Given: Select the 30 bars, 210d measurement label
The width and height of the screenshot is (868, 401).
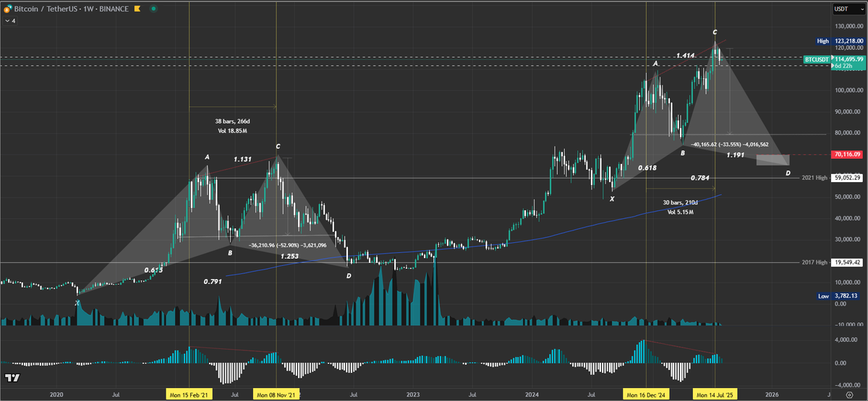Looking at the screenshot, I should point(680,202).
